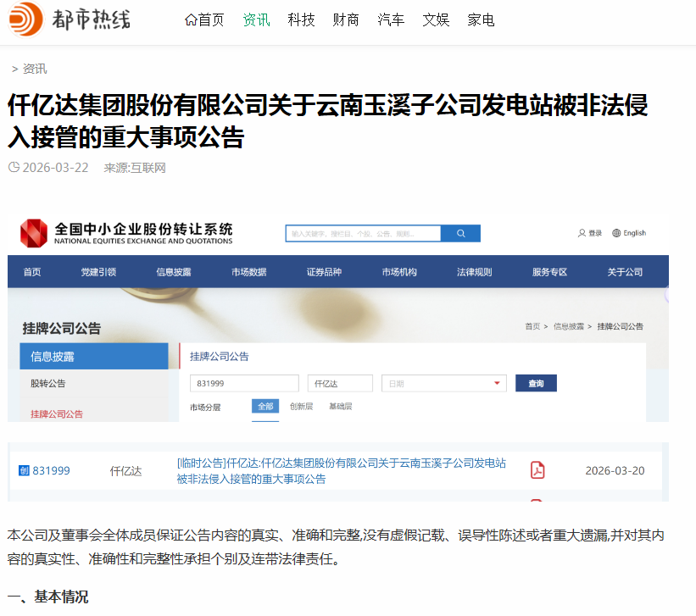
Task: Click 信息披露 in the blue menu bar
Action: pyautogui.click(x=174, y=272)
